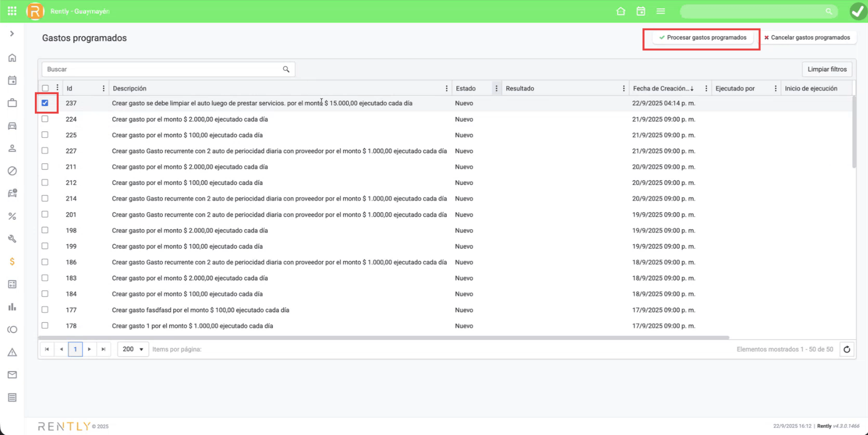Open the calendar icon in top bar
The width and height of the screenshot is (868, 435).
coord(641,11)
